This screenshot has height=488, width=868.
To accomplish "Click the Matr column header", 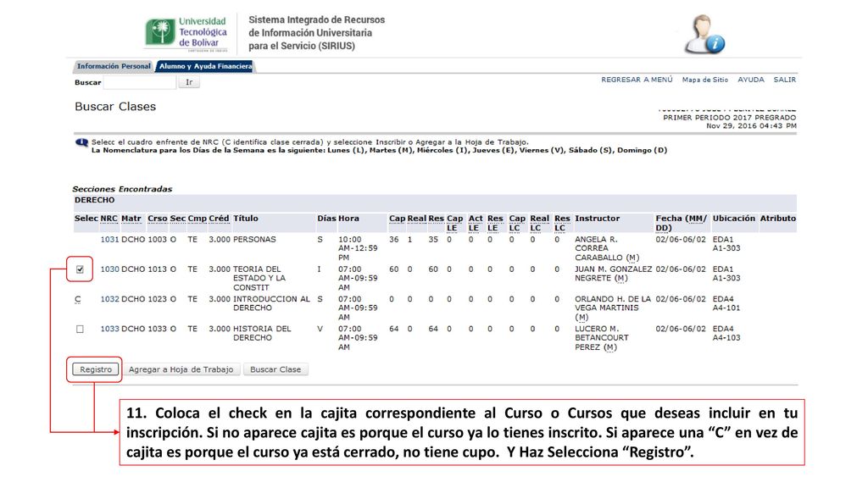I will [x=131, y=219].
